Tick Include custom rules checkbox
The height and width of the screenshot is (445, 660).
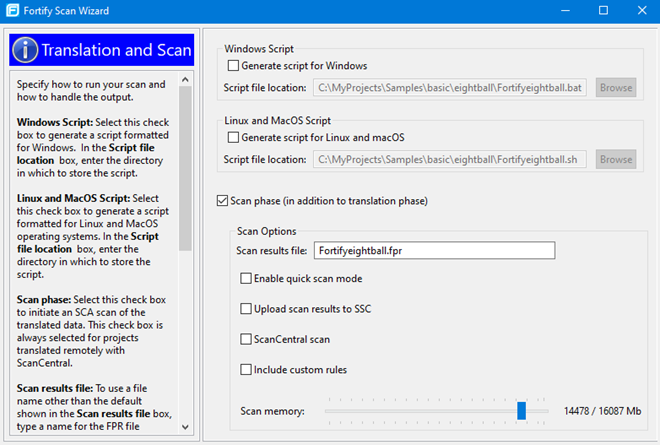click(247, 370)
